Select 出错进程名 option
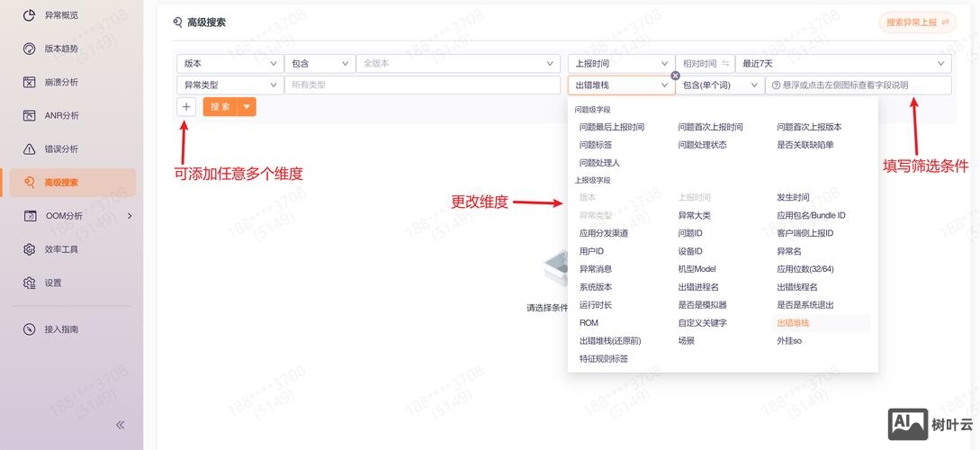This screenshot has height=450, width=980. click(x=698, y=287)
